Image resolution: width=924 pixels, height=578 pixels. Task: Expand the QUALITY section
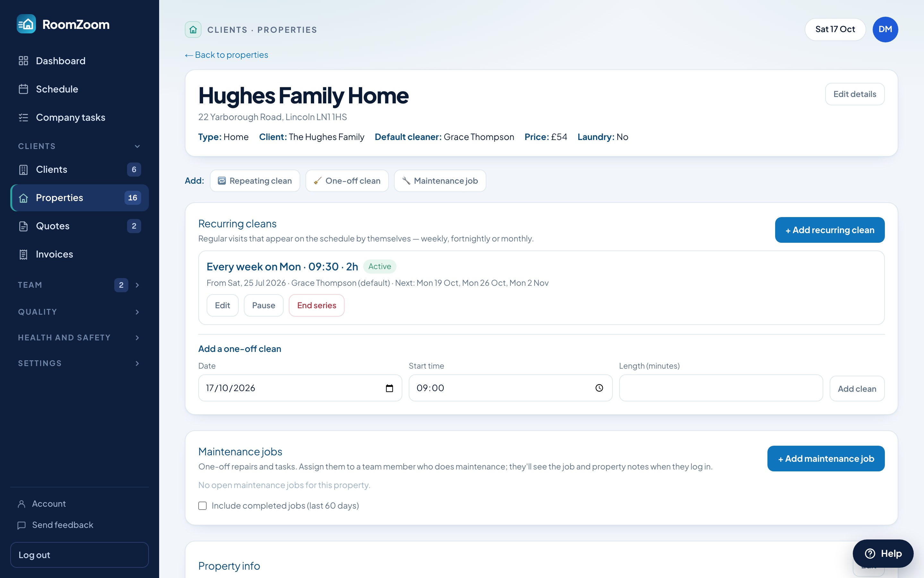(80, 312)
